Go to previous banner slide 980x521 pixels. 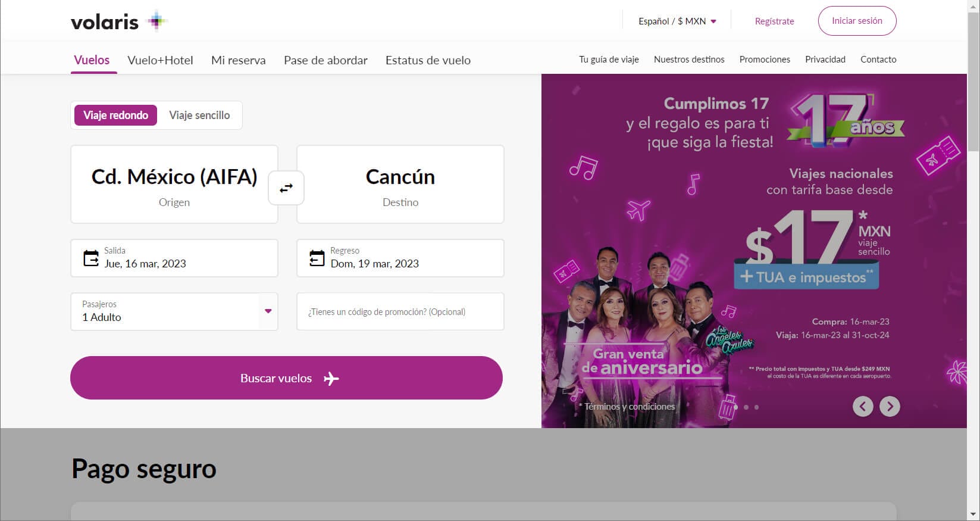coord(863,406)
